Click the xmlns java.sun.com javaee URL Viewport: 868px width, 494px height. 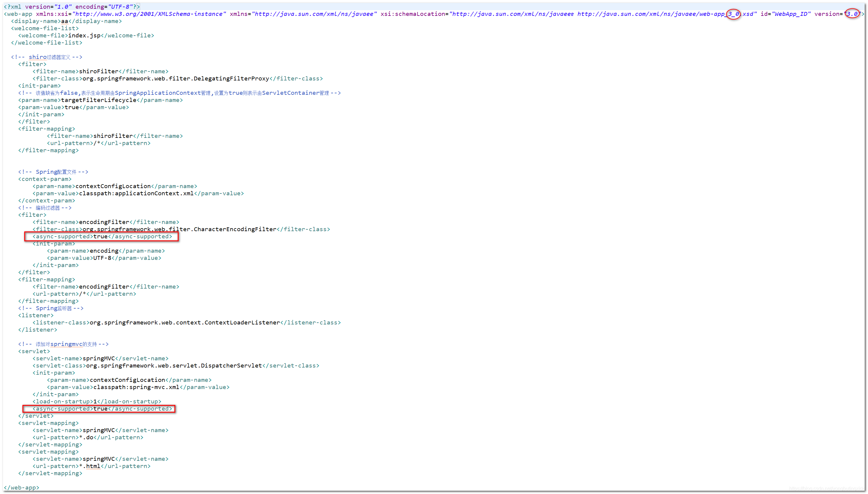point(314,14)
